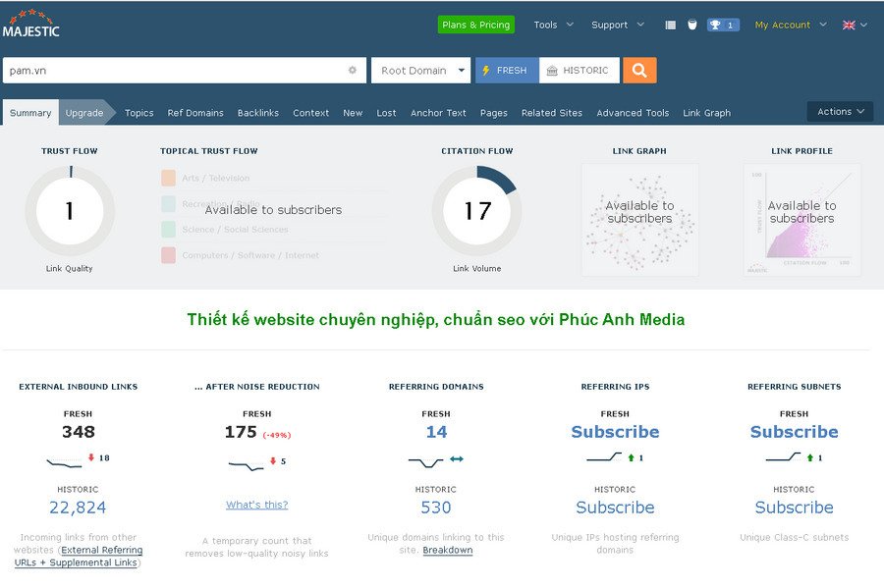Open the Root Domain dropdown

click(x=420, y=71)
